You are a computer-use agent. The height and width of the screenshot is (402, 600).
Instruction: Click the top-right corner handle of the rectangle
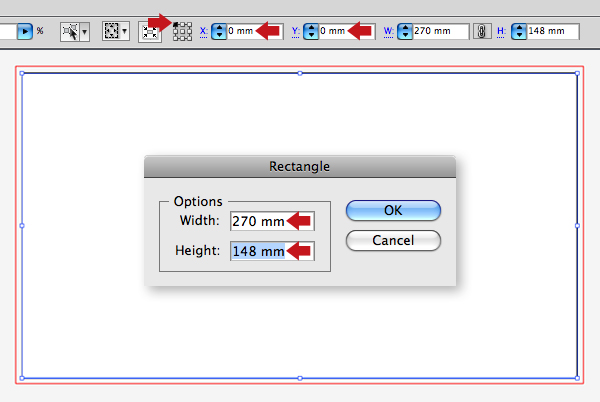coord(577,73)
